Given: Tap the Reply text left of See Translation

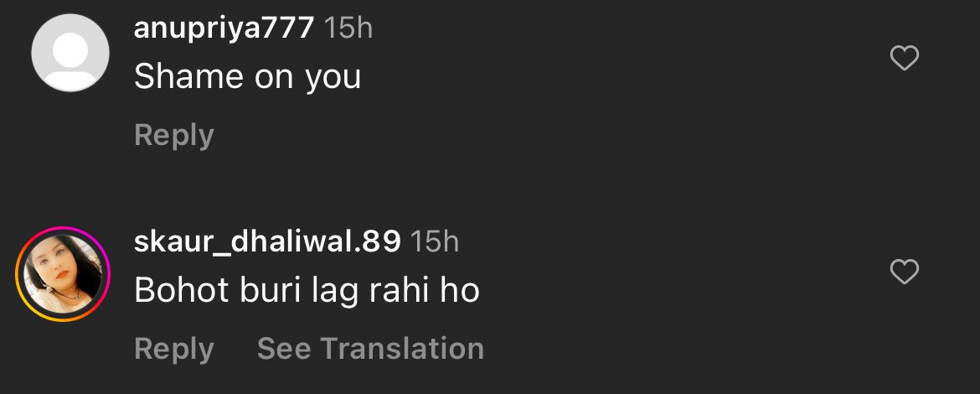Looking at the screenshot, I should pos(173,349).
